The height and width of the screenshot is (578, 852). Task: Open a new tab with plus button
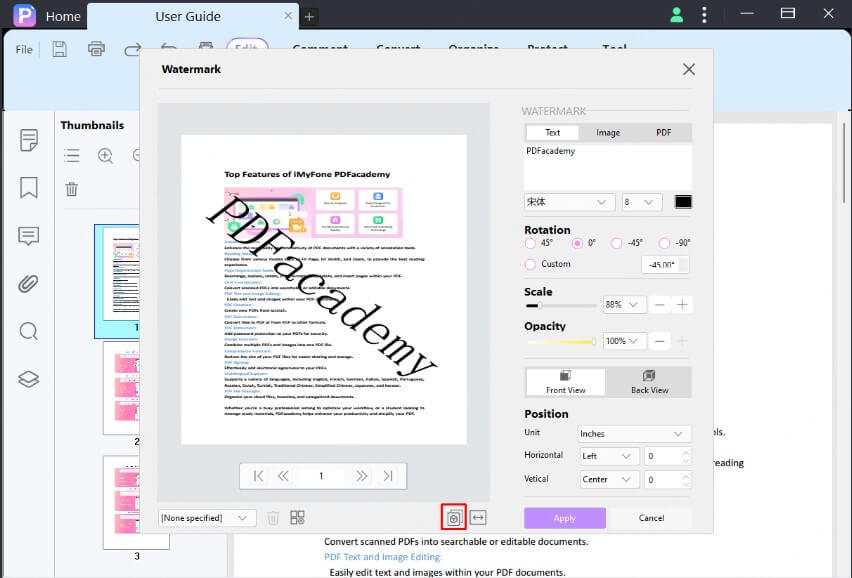coord(309,17)
